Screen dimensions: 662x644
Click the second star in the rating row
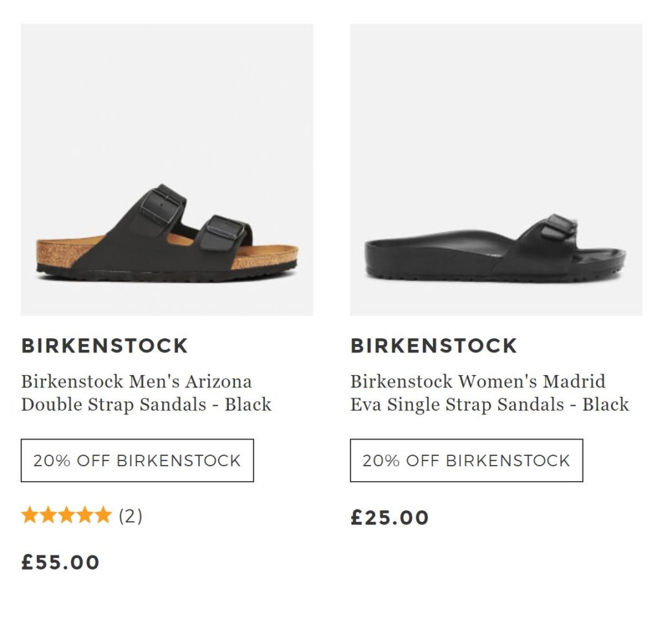48,515
